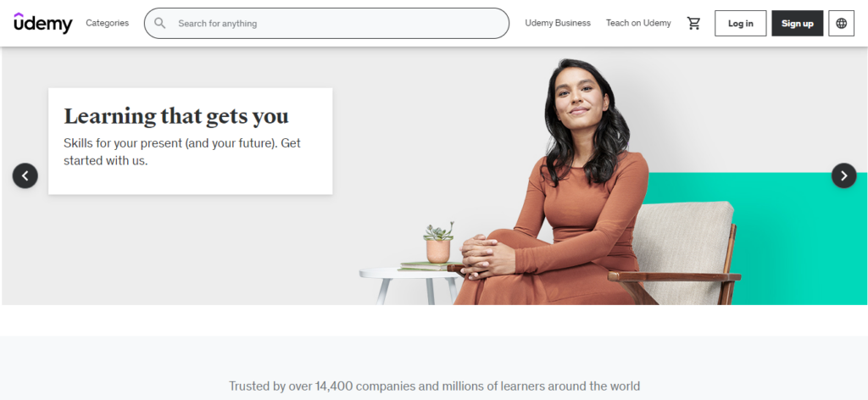
Task: Click the "Learning that gets you" headline
Action: click(176, 116)
